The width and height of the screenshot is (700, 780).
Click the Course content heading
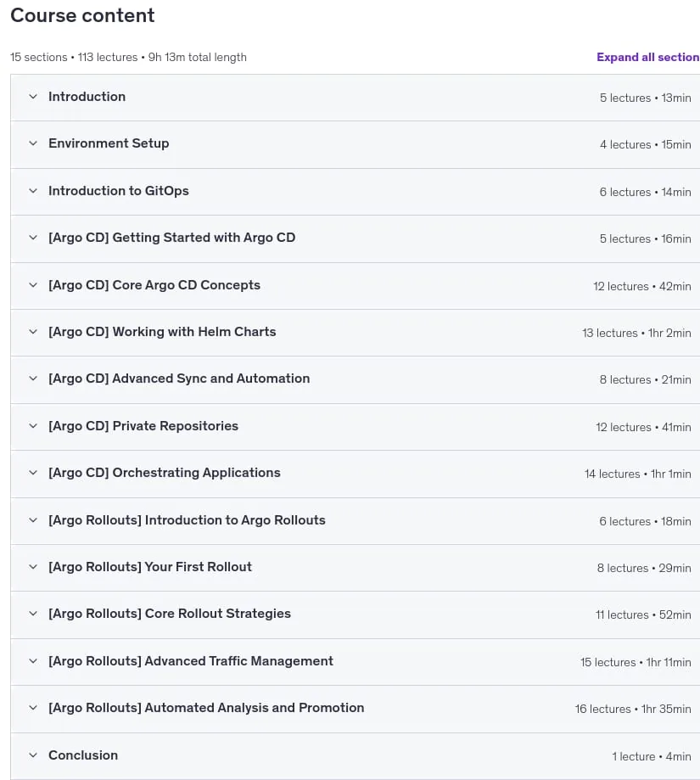tap(82, 15)
